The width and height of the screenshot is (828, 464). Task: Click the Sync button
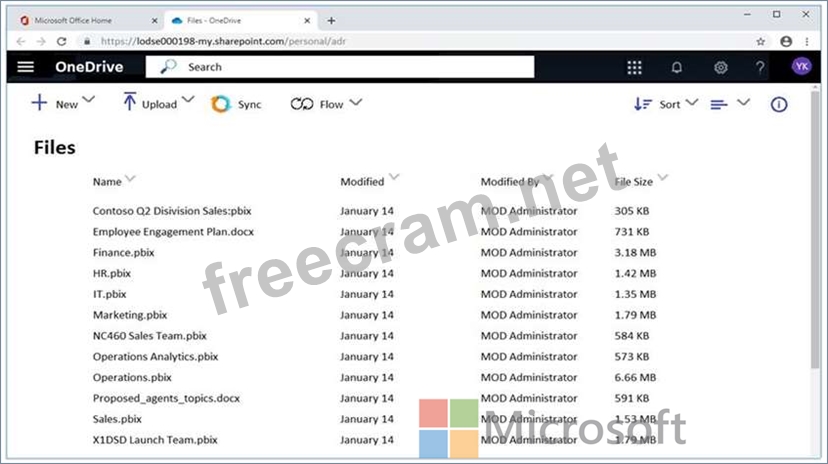pos(236,105)
